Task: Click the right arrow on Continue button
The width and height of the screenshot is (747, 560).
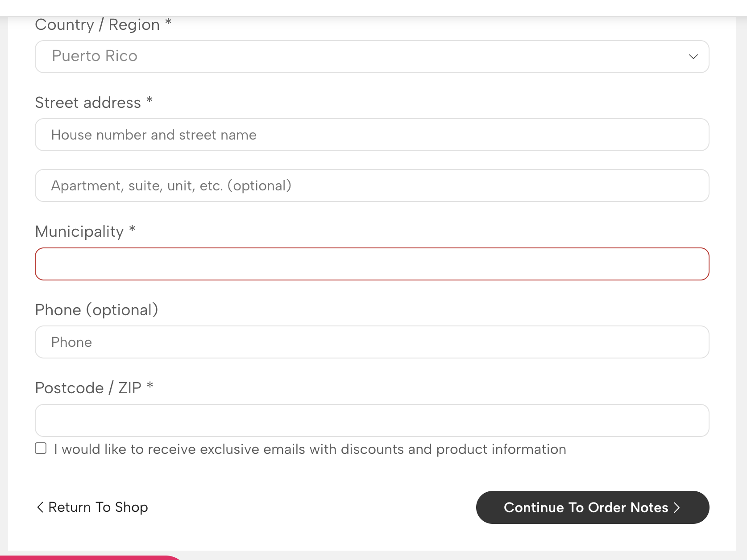Action: (x=676, y=507)
